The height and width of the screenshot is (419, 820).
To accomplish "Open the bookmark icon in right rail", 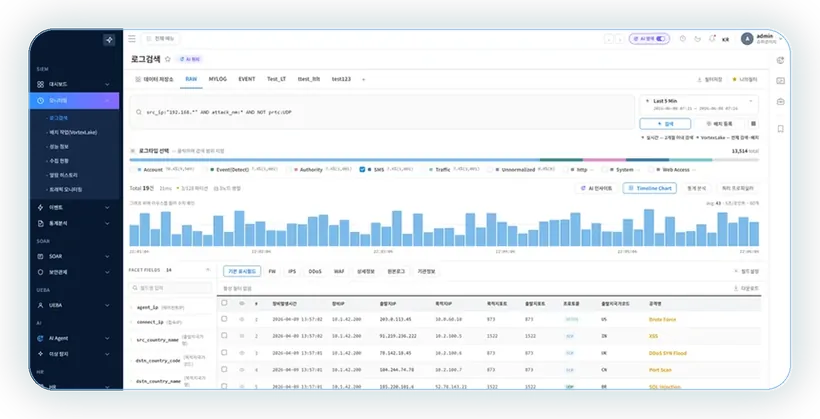I will [780, 129].
